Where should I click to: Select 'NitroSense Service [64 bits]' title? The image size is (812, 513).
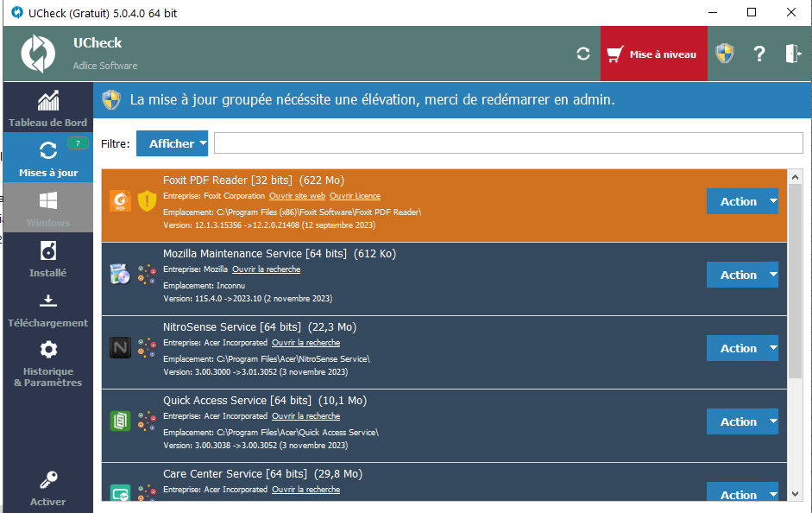pyautogui.click(x=232, y=327)
